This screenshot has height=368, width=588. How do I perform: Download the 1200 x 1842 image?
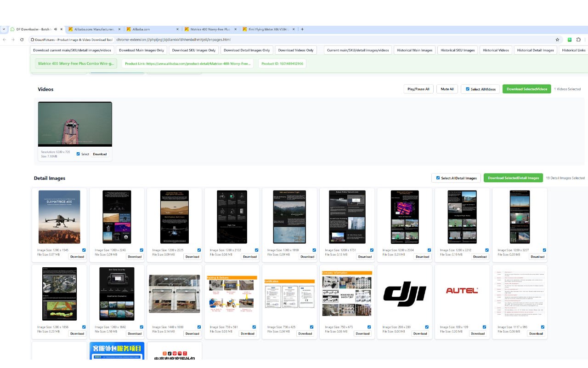[135, 333]
